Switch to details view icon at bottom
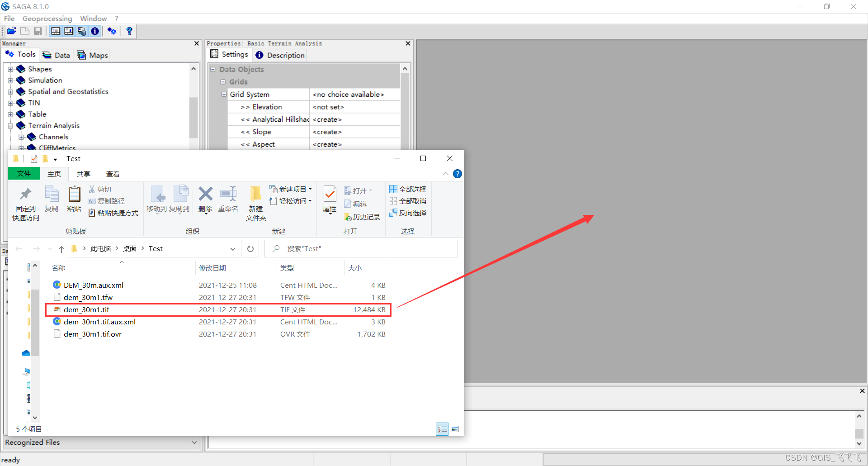This screenshot has width=868, height=466. [442, 429]
